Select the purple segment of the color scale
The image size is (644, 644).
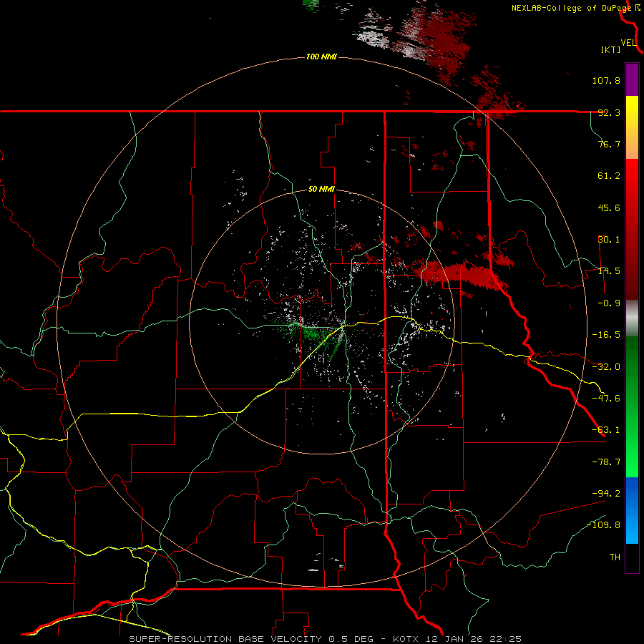(632, 79)
